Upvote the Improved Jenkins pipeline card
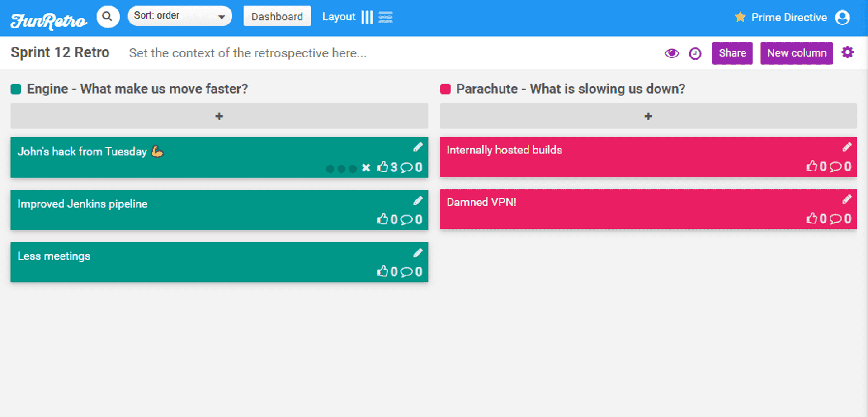868x417 pixels. pyautogui.click(x=383, y=219)
